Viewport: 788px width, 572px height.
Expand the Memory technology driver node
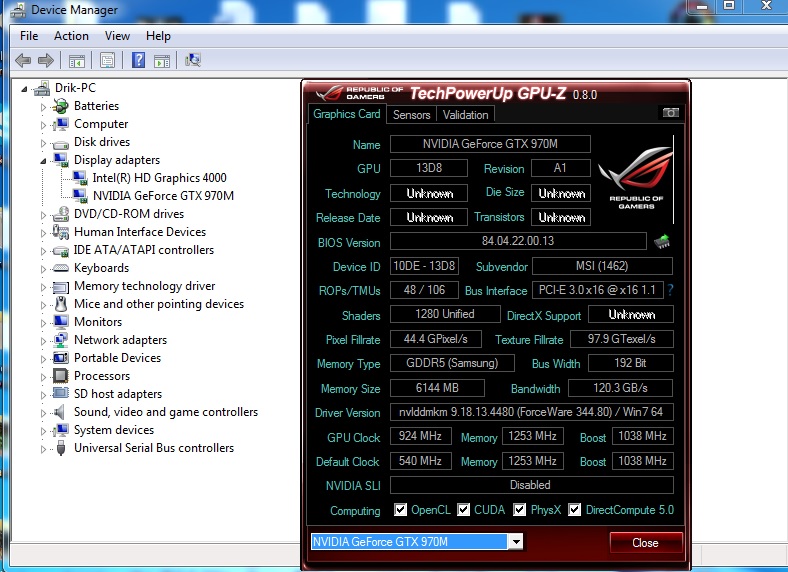coord(43,287)
